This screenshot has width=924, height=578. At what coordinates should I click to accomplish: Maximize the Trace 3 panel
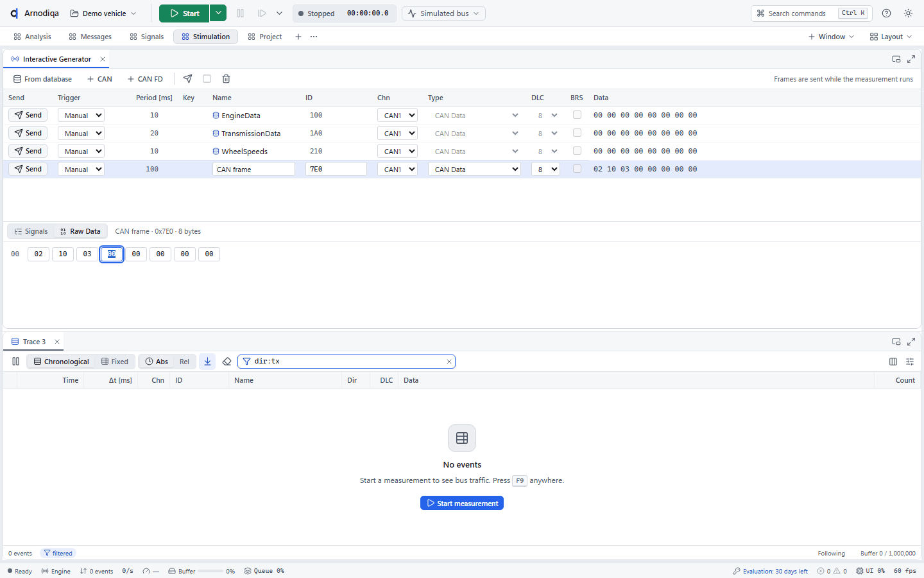click(x=911, y=342)
